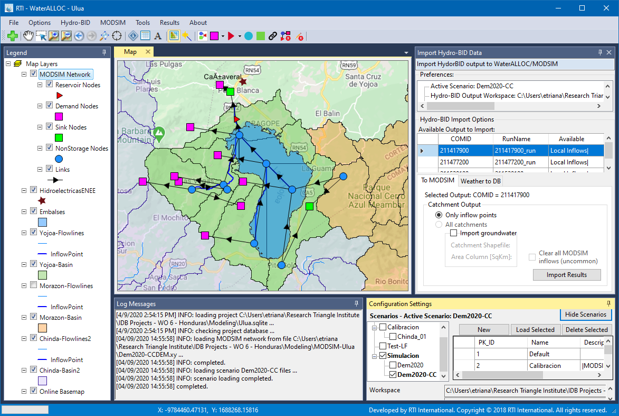This screenshot has width=619, height=416.
Task: Open the reservoir node type dropdown arrow
Action: point(239,36)
